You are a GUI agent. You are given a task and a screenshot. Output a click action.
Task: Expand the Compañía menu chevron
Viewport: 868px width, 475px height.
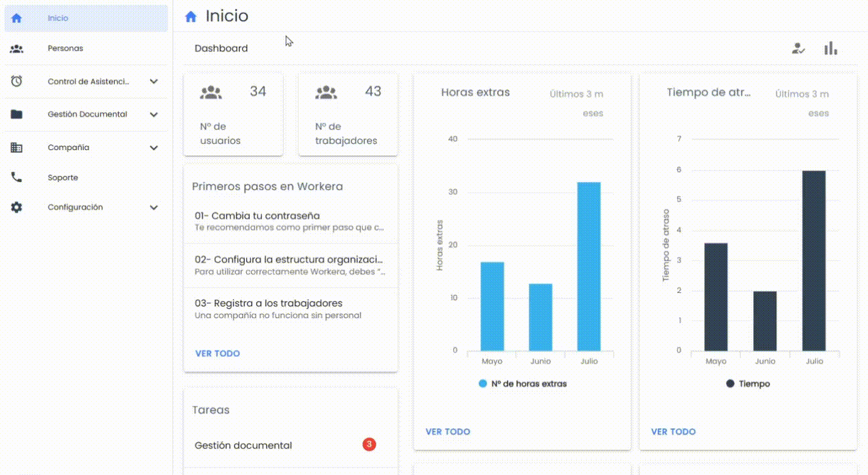coord(154,148)
